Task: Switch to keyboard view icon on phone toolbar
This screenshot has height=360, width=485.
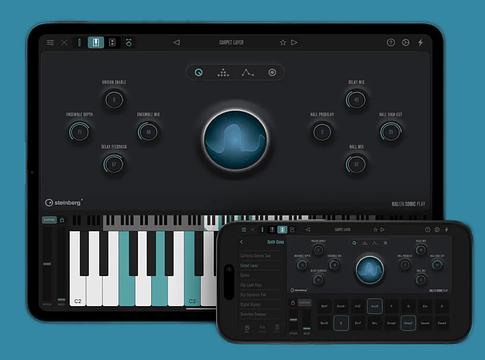Action: point(272,230)
